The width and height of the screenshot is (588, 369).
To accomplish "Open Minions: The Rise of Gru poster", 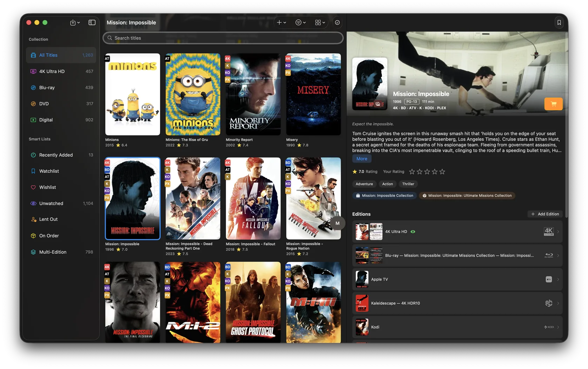I will [193, 94].
